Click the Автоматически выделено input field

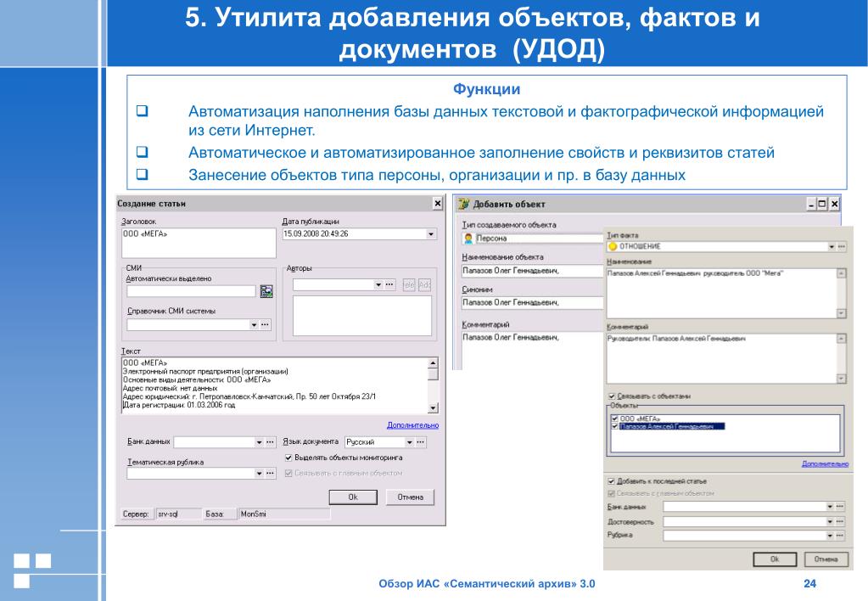(191, 291)
